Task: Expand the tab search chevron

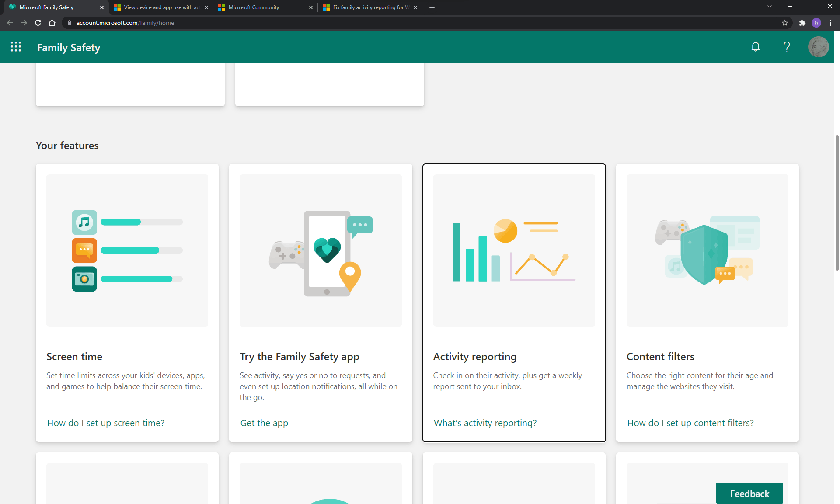Action: 769,7
